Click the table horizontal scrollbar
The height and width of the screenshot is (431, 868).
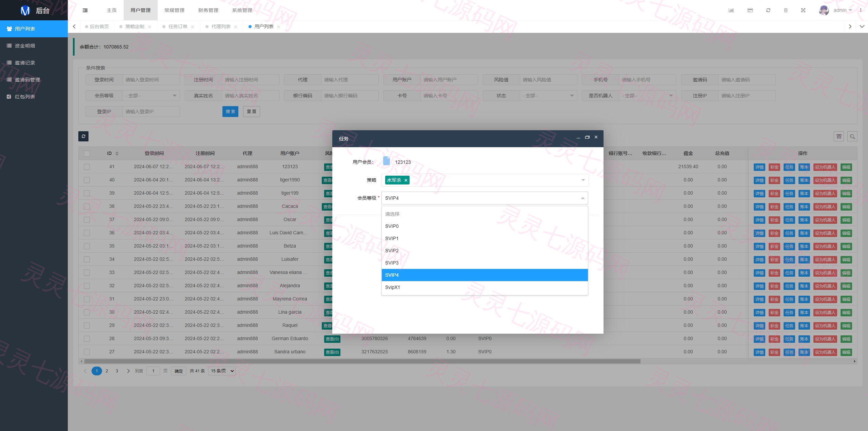tap(362, 361)
